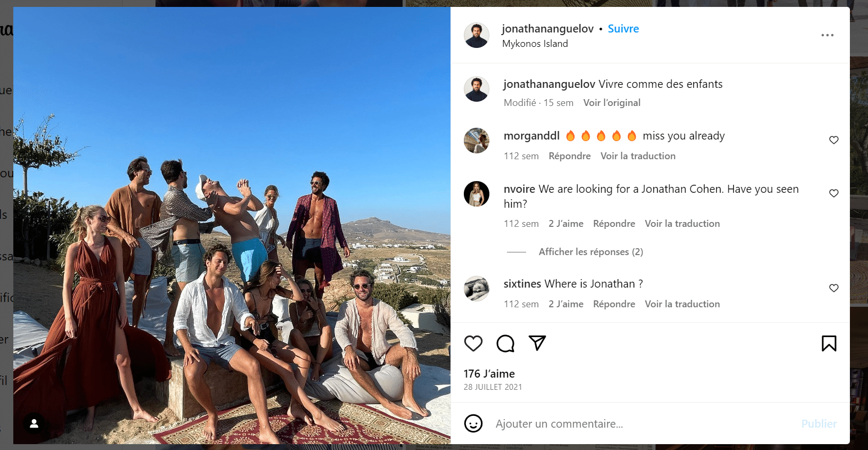
Task: Like the post using the heart icon
Action: click(x=473, y=343)
